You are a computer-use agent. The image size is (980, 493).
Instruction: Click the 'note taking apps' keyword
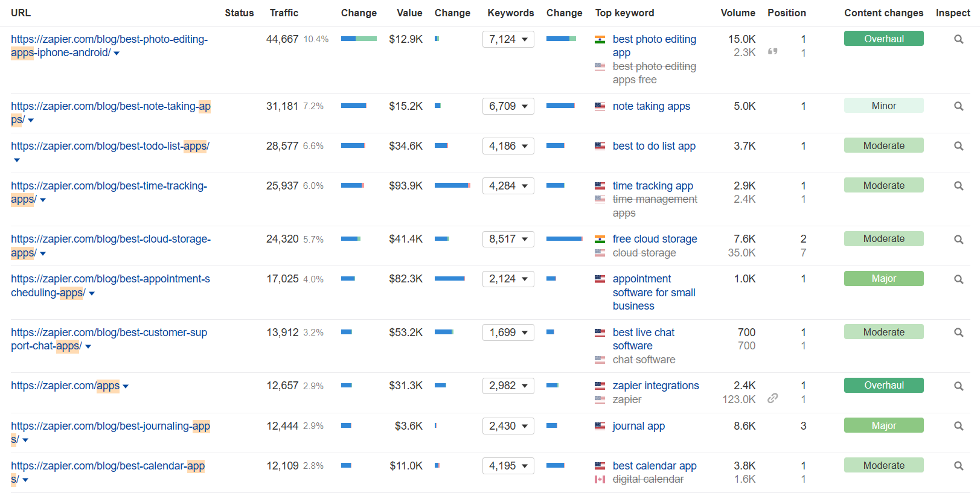[x=651, y=106]
